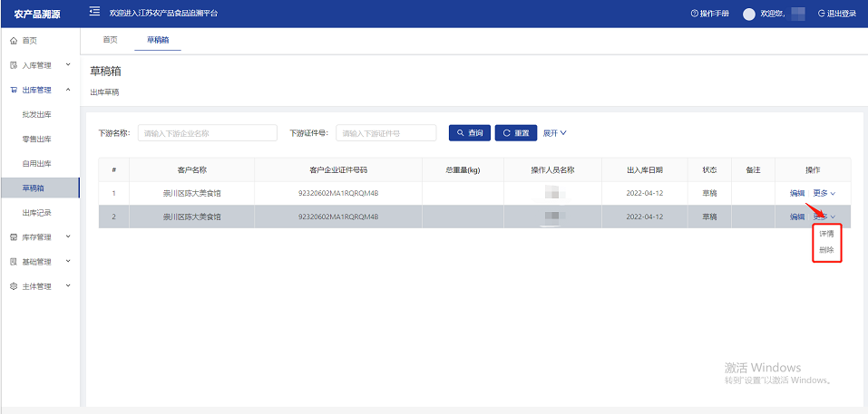Click 编辑 link in row 2
868x414 pixels.
point(797,217)
